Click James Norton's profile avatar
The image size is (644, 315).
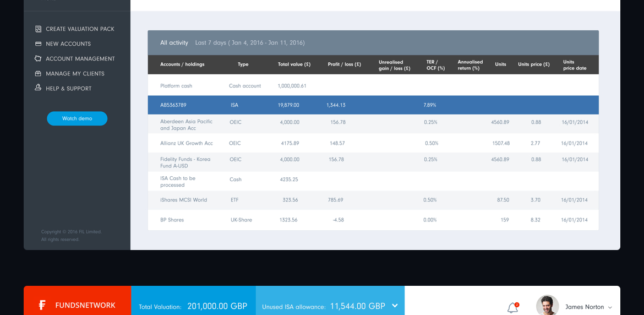click(x=547, y=306)
